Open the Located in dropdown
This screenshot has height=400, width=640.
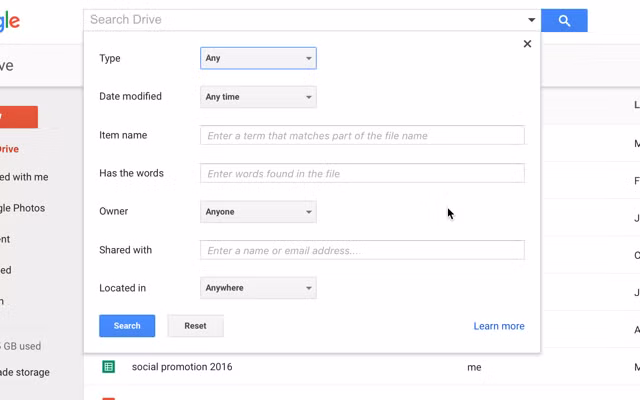258,288
